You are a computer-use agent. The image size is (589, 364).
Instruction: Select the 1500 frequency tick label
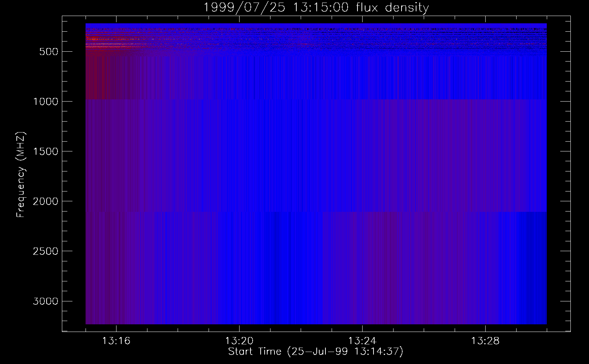46,151
